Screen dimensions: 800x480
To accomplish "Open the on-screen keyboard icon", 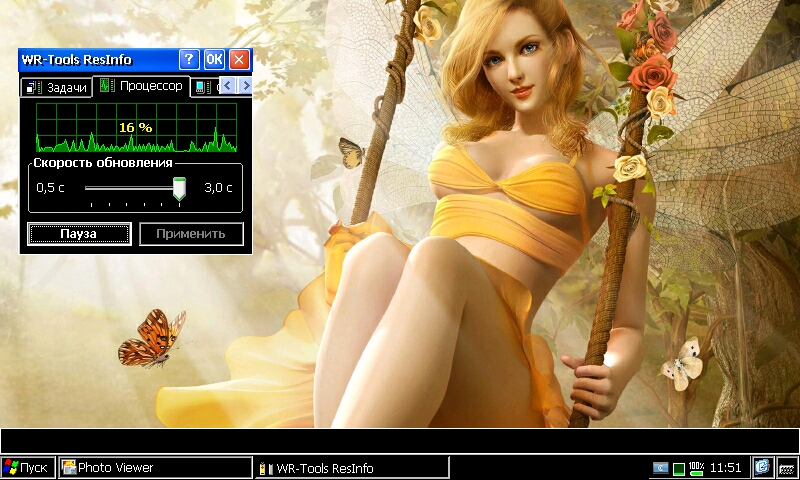I will (x=787, y=467).
